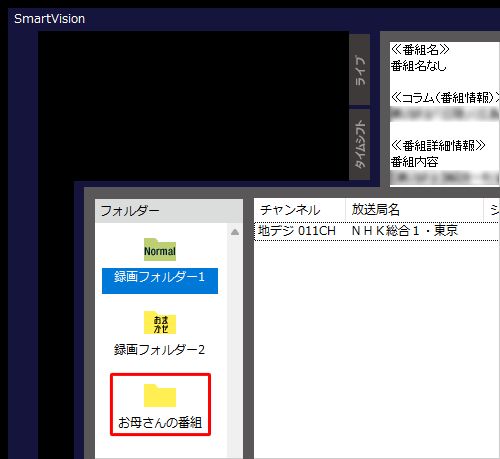Click folder list scroll up arrow

tap(235, 232)
